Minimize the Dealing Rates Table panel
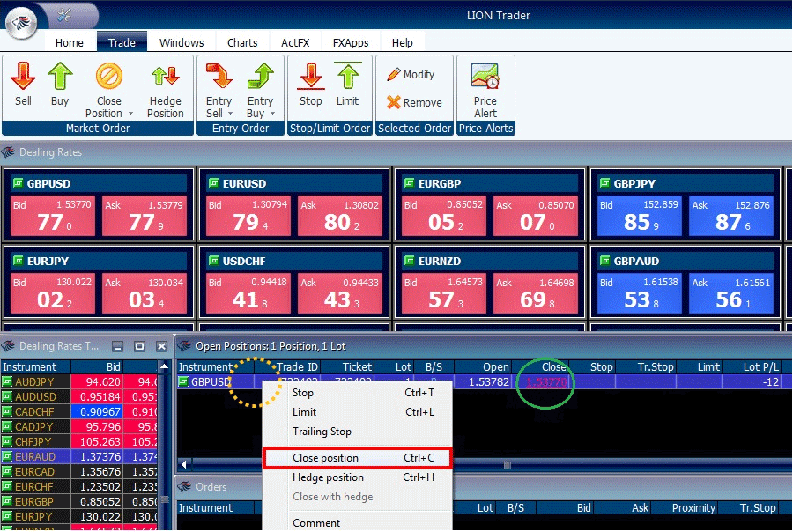Viewport: 793px width, 532px height. tap(118, 346)
